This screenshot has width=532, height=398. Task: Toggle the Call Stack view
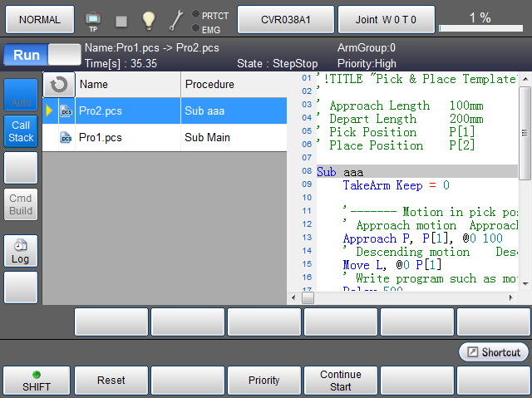click(x=21, y=131)
